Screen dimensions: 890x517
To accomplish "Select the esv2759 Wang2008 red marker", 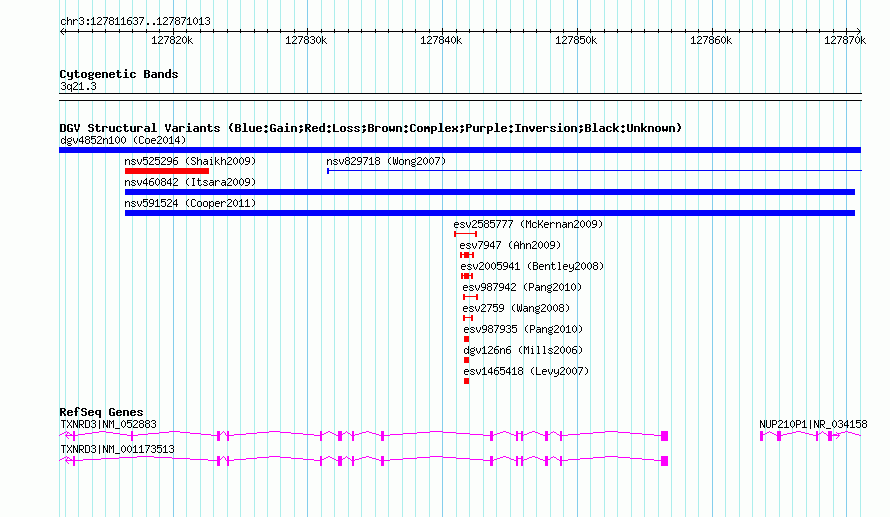I will (x=468, y=318).
